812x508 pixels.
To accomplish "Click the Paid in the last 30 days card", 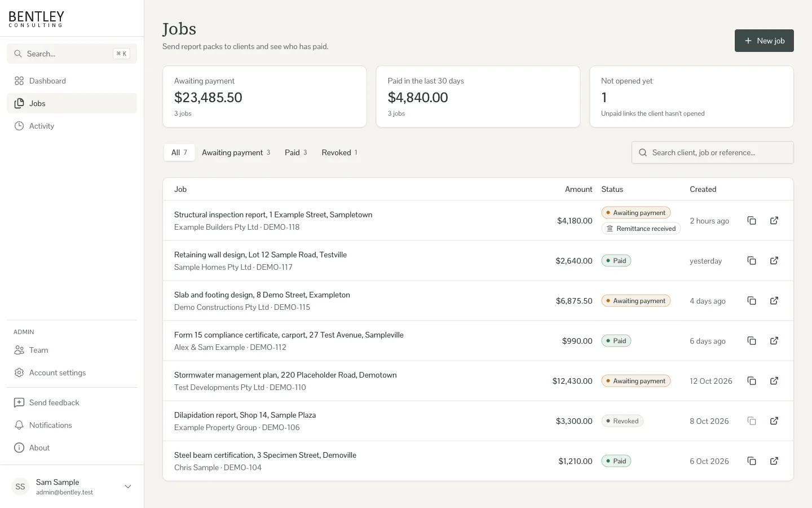I will tap(478, 97).
